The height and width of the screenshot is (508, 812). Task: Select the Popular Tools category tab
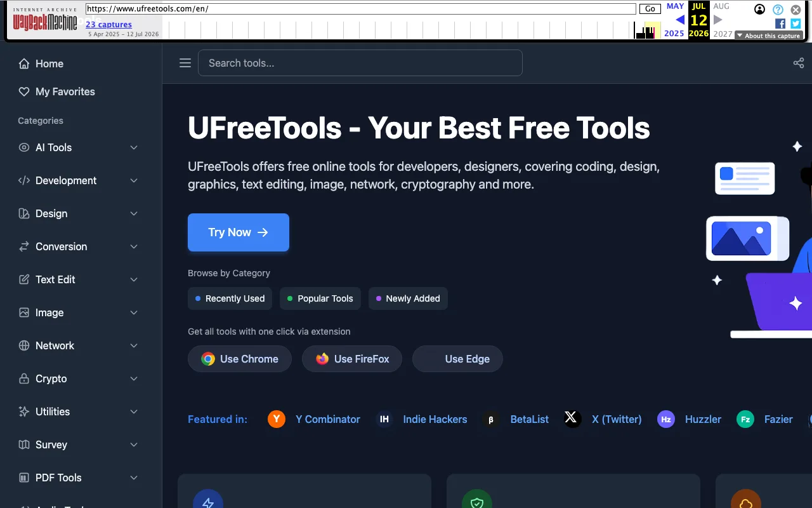coord(320,298)
